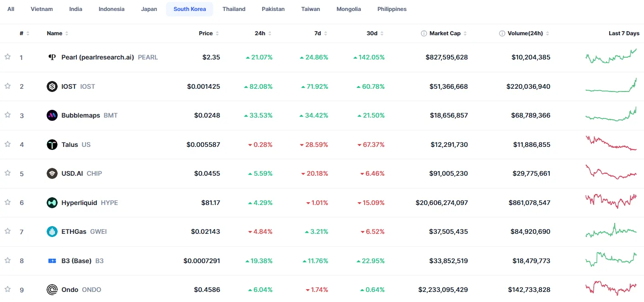The width and height of the screenshot is (644, 302).
Task: Click the Ondo coin logo
Action: (52, 290)
